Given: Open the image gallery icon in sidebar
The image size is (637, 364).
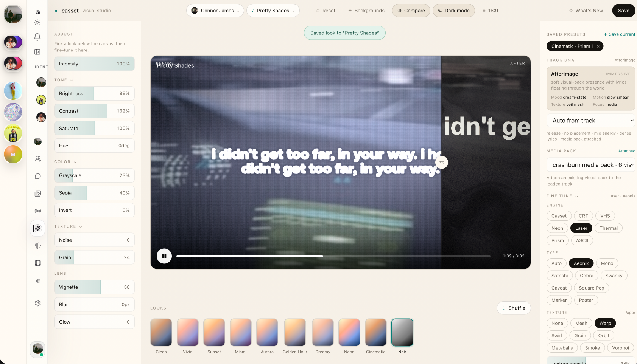Looking at the screenshot, I should 38,194.
